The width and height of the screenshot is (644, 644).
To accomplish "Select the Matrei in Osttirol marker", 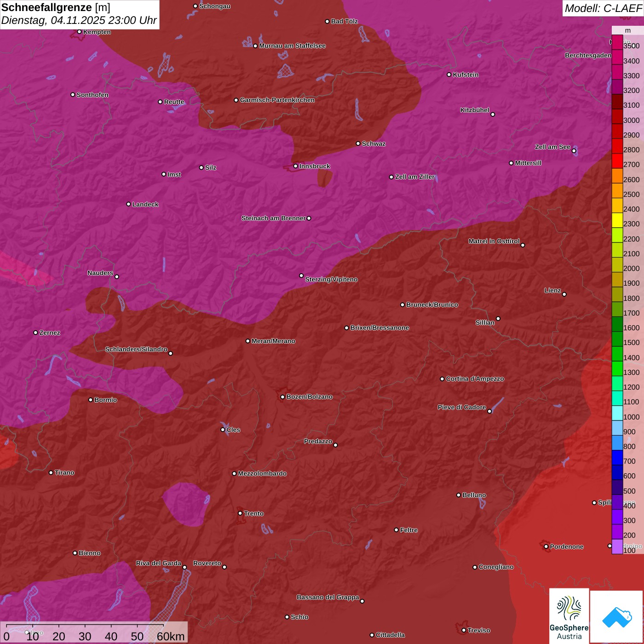I will [x=523, y=245].
